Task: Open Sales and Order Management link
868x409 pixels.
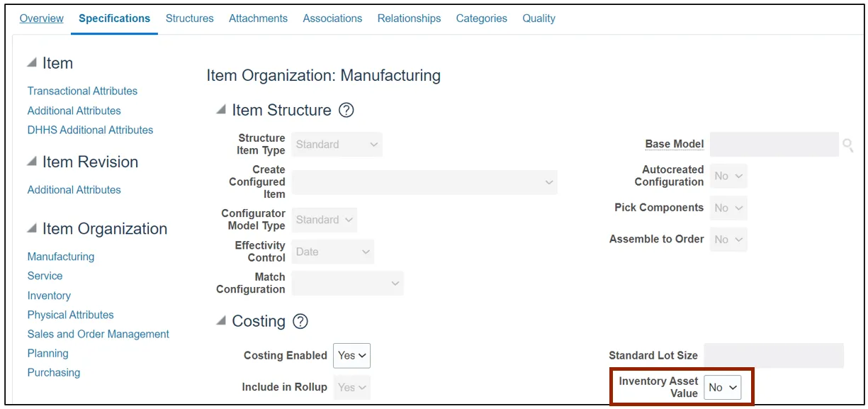Action: [x=98, y=334]
